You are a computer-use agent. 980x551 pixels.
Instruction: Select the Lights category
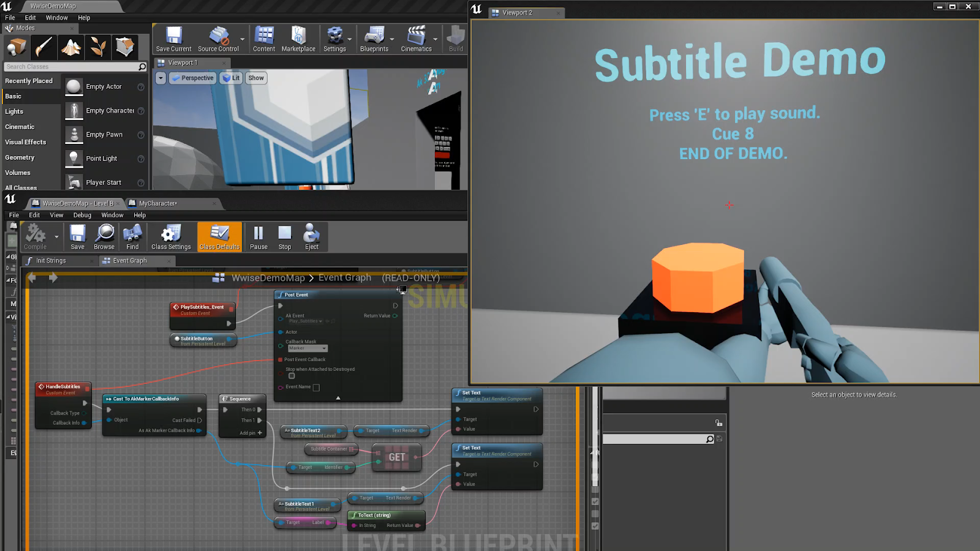[14, 111]
